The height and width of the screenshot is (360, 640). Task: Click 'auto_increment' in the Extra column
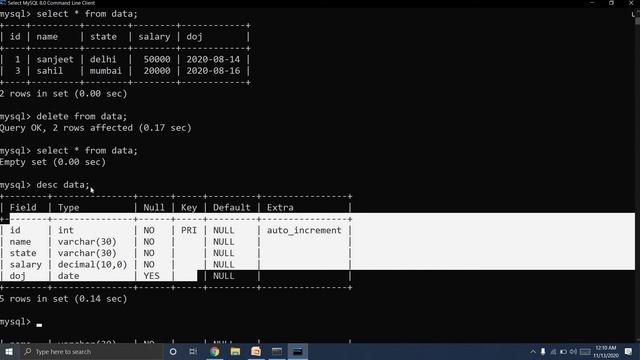[x=304, y=231]
